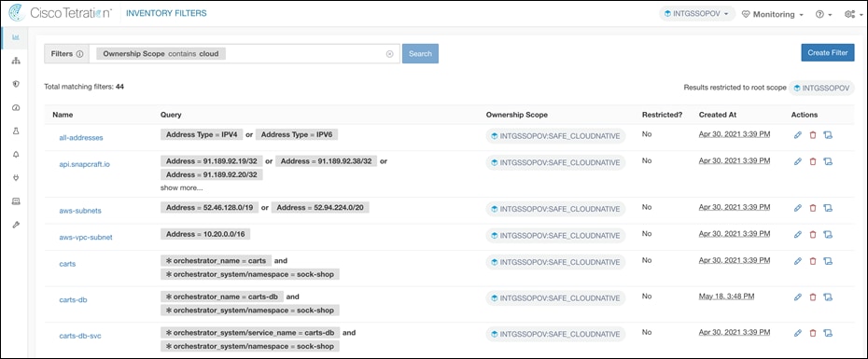Image resolution: width=868 pixels, height=359 pixels.
Task: Delete the carts filter
Action: (x=813, y=261)
